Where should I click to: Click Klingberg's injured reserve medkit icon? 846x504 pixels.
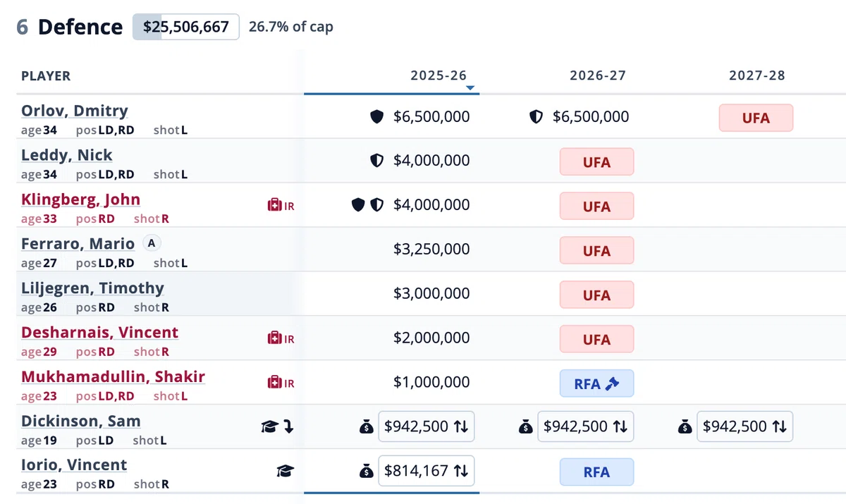coord(274,205)
